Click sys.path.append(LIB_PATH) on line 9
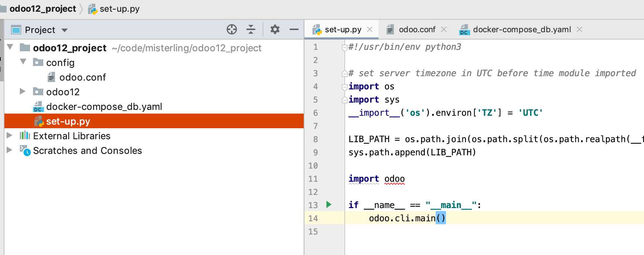The height and width of the screenshot is (255, 644). (412, 152)
